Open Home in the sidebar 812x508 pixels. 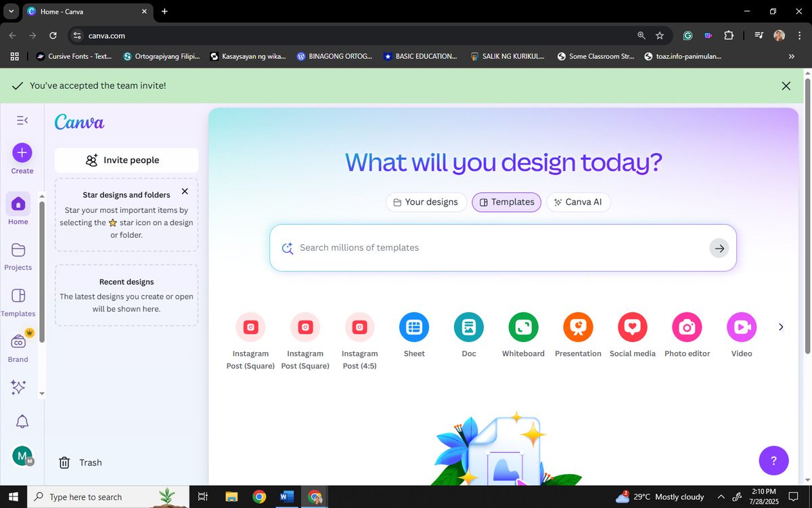[x=18, y=210]
